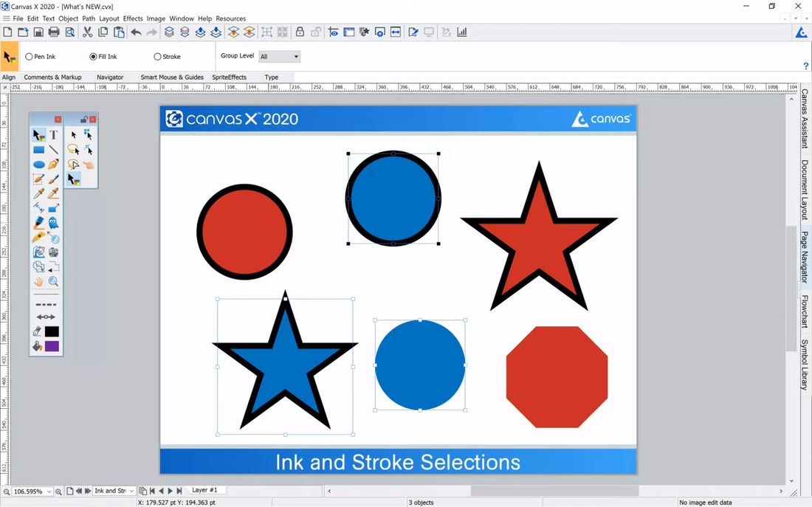Select the Oval drawing tool
This screenshot has height=507, width=812.
(38, 165)
